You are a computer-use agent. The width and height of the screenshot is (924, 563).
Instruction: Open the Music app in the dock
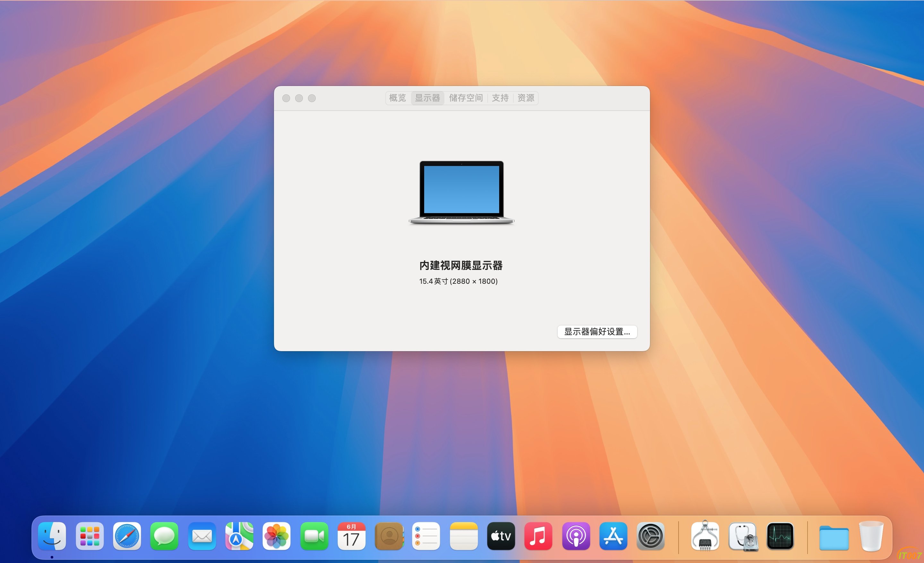click(538, 536)
